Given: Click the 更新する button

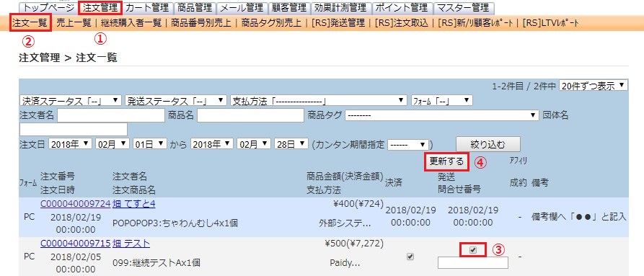Looking at the screenshot, I should click(x=446, y=161).
